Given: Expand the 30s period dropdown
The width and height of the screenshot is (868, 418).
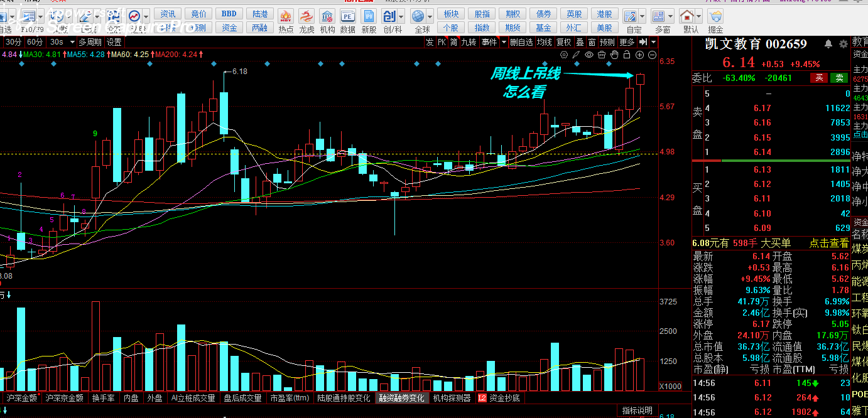Looking at the screenshot, I should pos(71,42).
